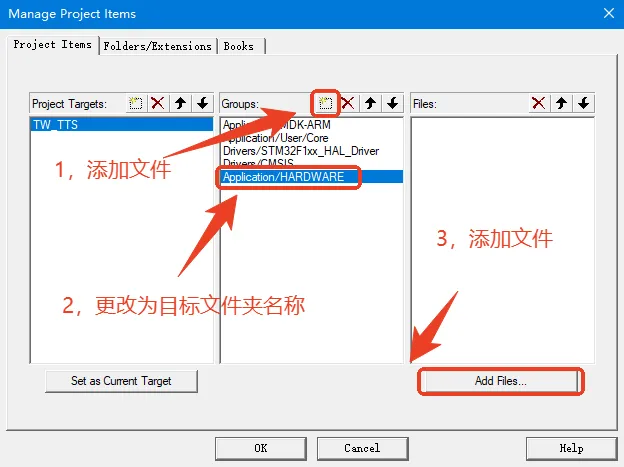Click New icon in Project Targets
The width and height of the screenshot is (624, 467).
click(x=136, y=104)
